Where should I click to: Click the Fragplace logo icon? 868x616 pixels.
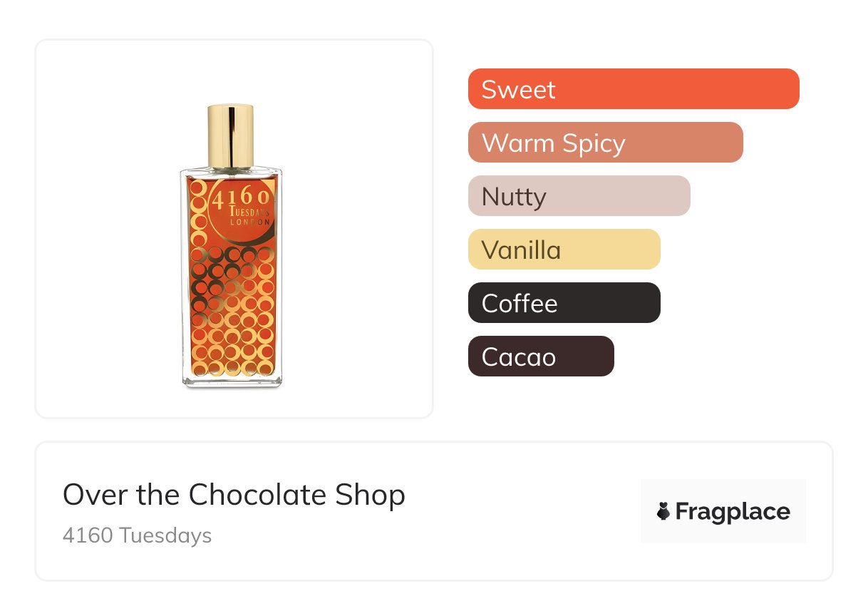(664, 512)
